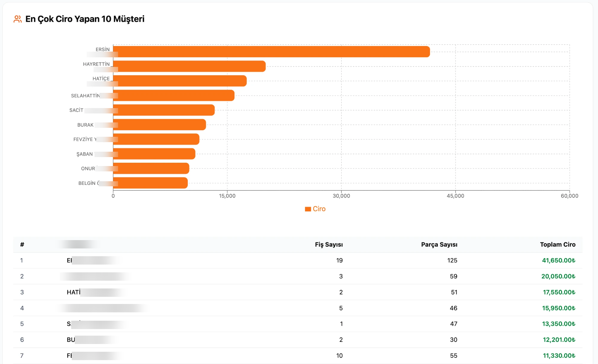Click the 15,950.00₺ total value
Screen dimensions: 598x364
[x=559, y=308]
